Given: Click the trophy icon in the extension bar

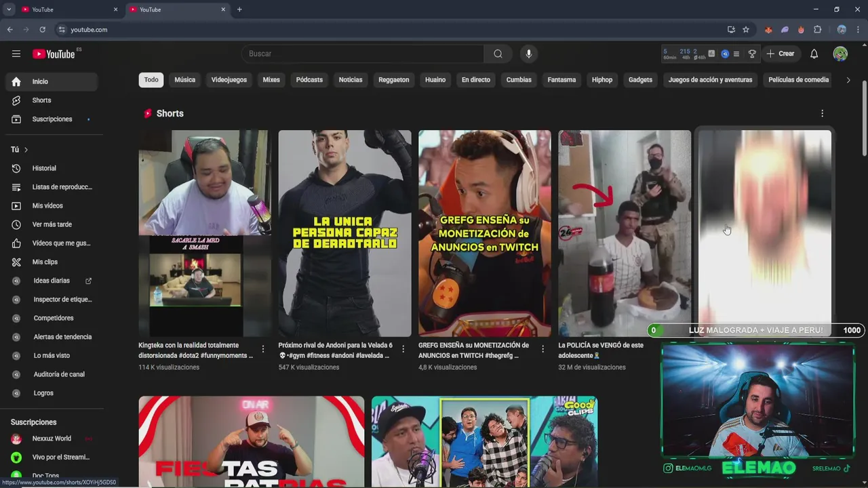Looking at the screenshot, I should tap(752, 54).
